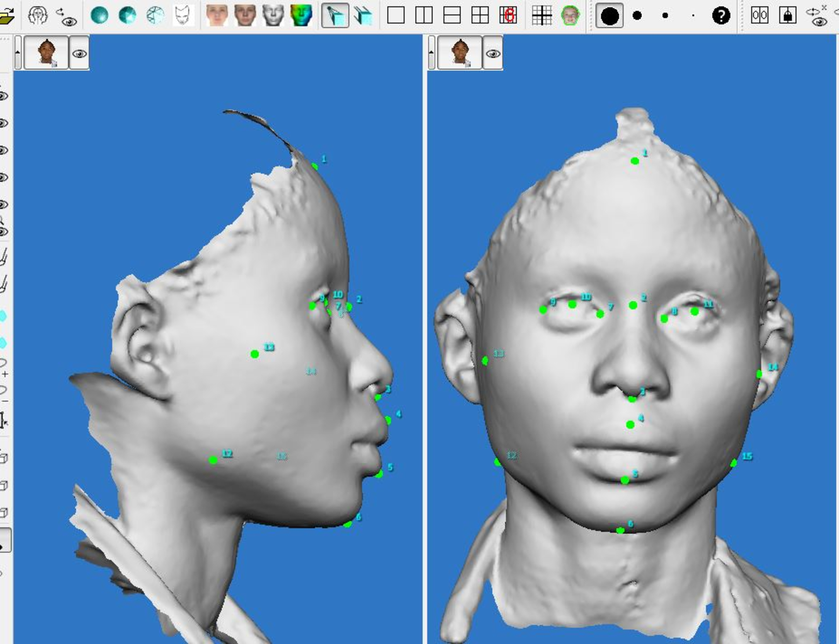Click the open folder icon

point(7,16)
